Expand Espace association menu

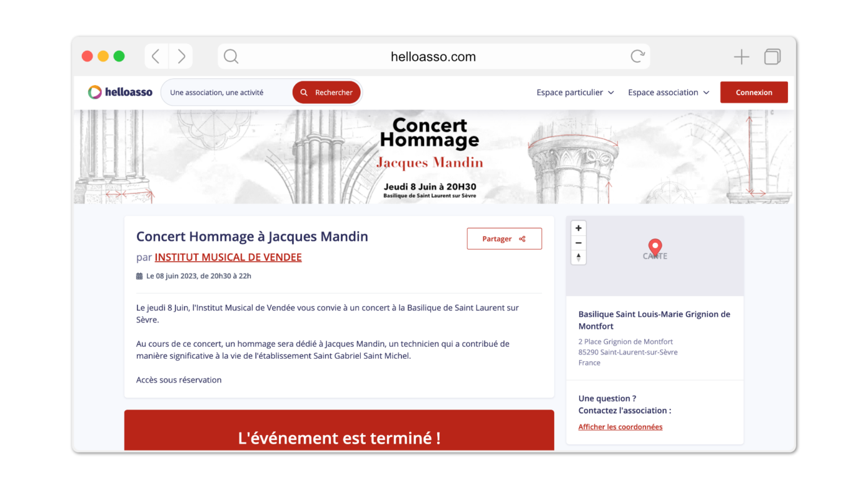668,92
